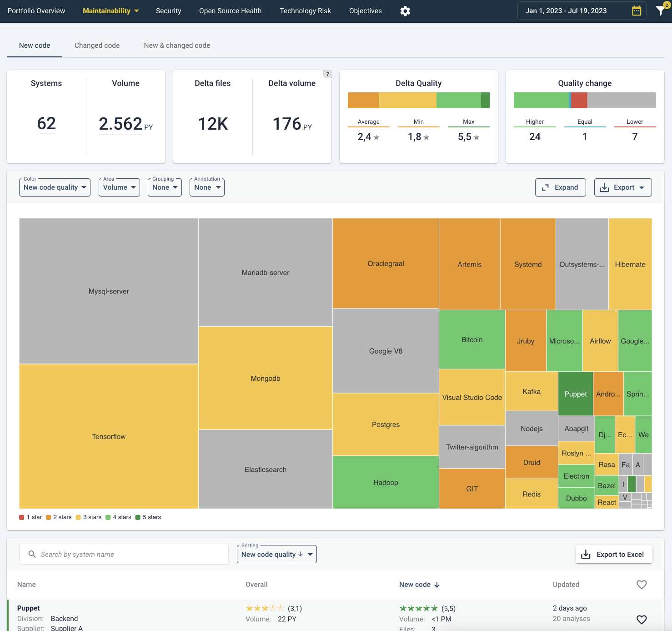Expand the treemap view
The height and width of the screenshot is (631, 672).
561,187
